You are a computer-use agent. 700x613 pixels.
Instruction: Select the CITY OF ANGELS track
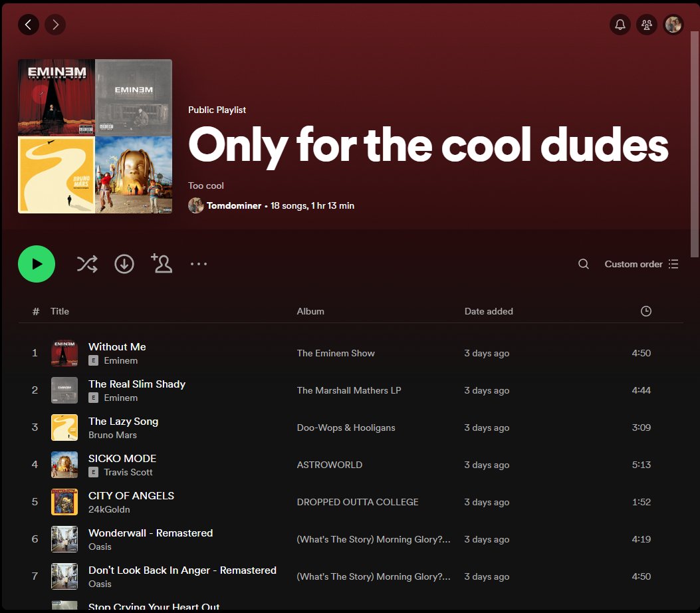tap(131, 495)
